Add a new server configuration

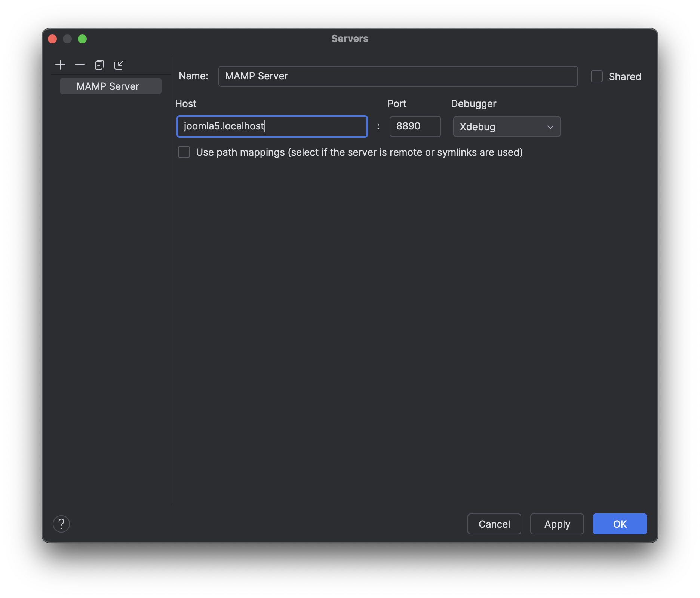click(x=60, y=64)
